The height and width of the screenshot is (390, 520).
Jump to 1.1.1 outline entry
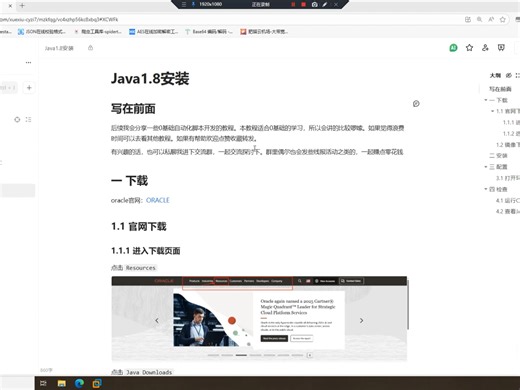[x=511, y=122]
